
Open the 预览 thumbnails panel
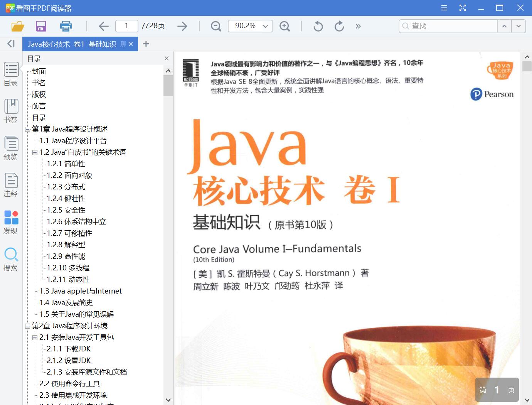[11, 148]
